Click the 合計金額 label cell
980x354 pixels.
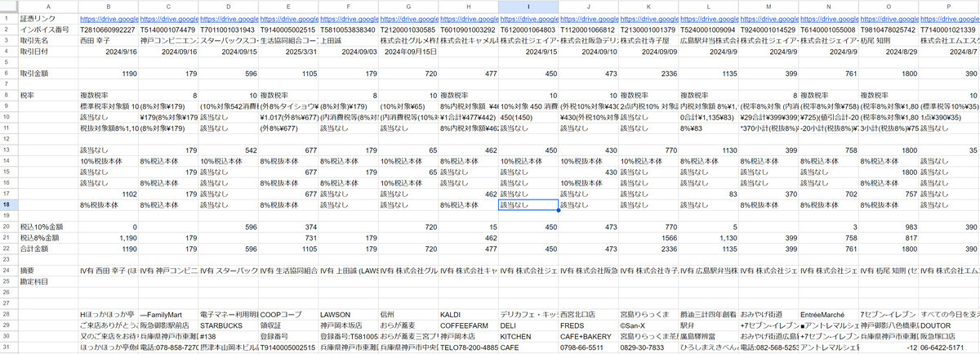coord(47,247)
